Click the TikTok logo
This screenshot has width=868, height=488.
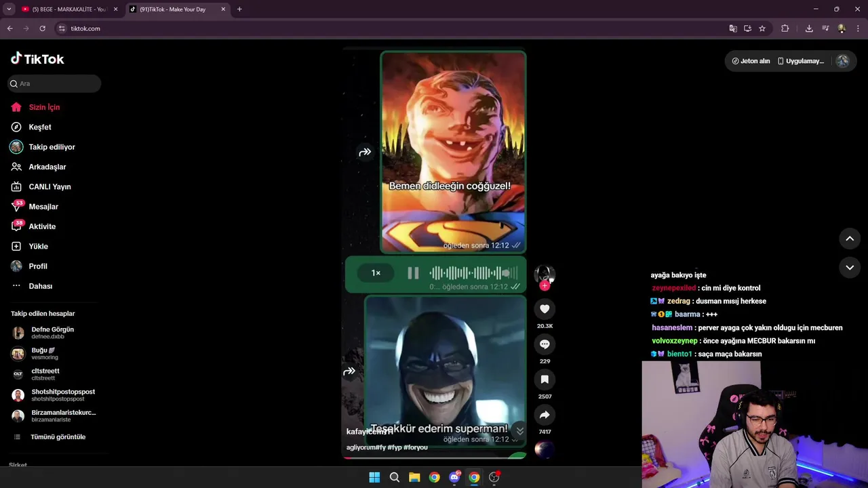[37, 59]
